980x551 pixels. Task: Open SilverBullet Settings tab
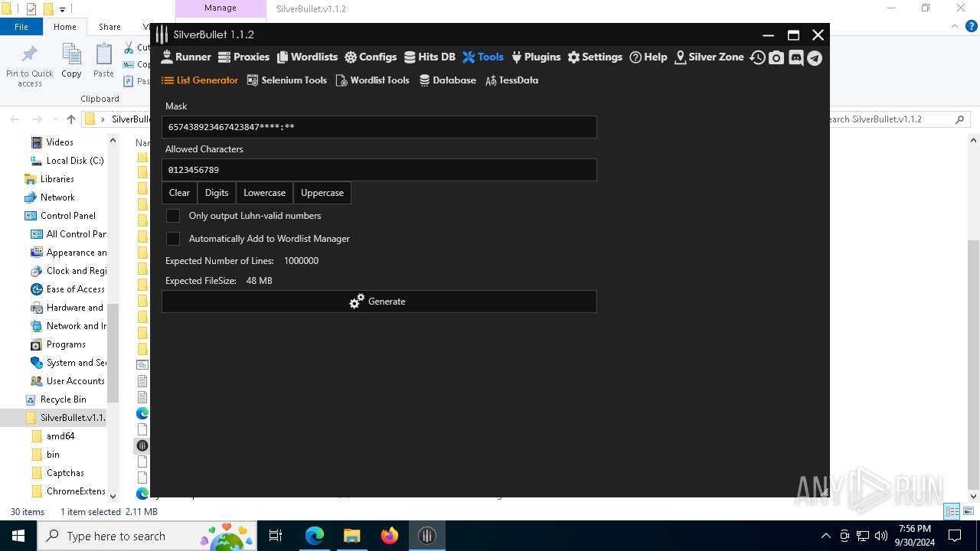point(595,57)
